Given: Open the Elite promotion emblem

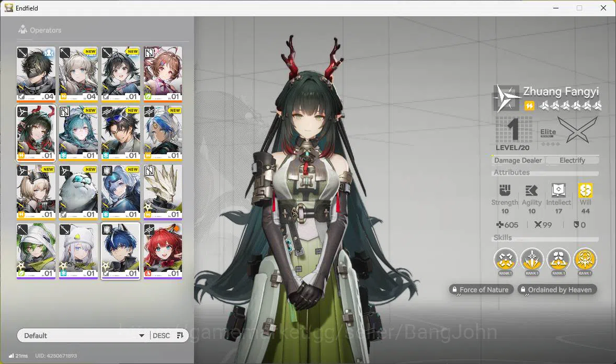Looking at the screenshot, I should (x=577, y=131).
